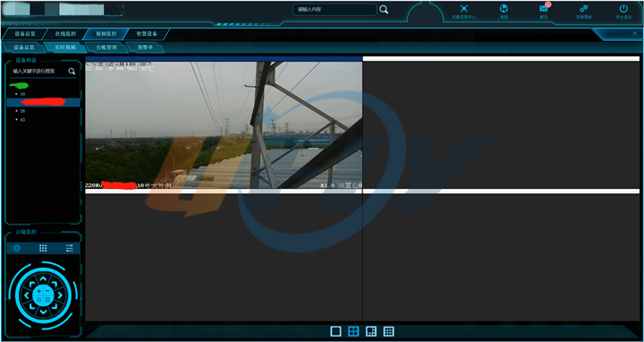The width and height of the screenshot is (644, 342).
Task: Click the magnifier beside the top search box
Action: pos(384,10)
